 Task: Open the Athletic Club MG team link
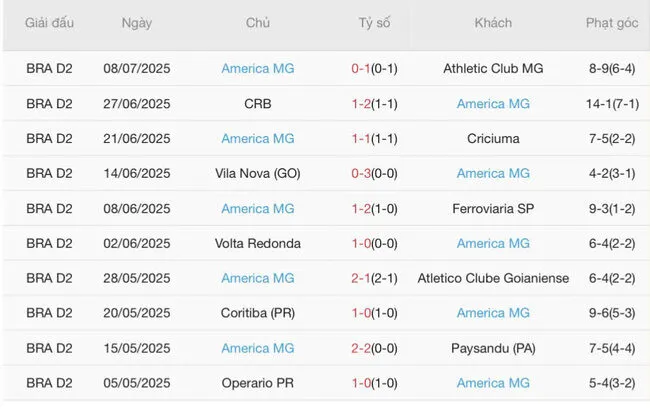[492, 69]
